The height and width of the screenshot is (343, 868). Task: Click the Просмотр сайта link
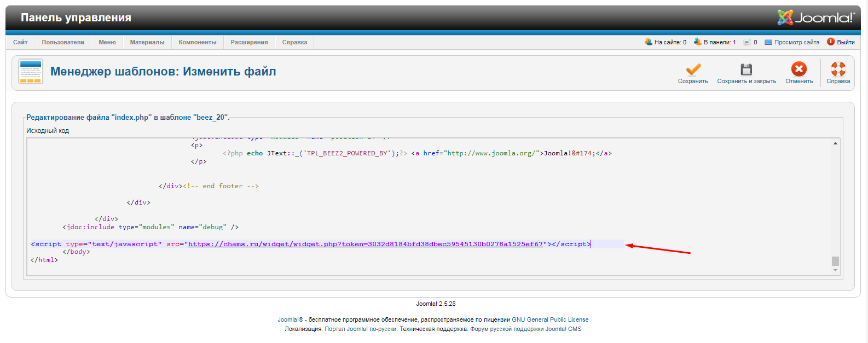coord(796,42)
